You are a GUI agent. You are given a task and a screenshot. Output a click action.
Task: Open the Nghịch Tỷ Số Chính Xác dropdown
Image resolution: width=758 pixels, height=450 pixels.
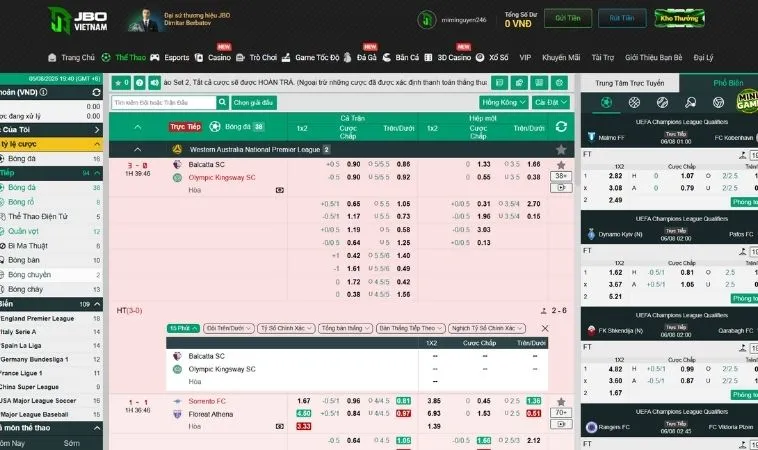[487, 328]
